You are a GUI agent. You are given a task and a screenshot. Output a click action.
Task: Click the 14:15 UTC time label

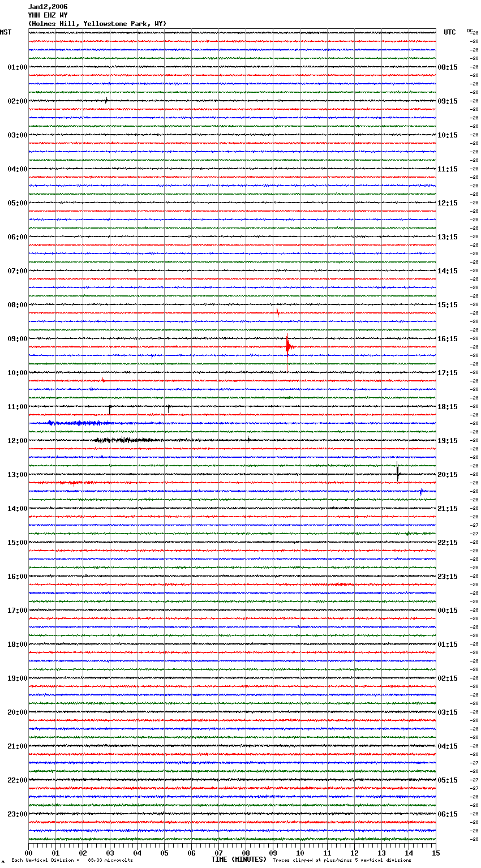pos(448,271)
